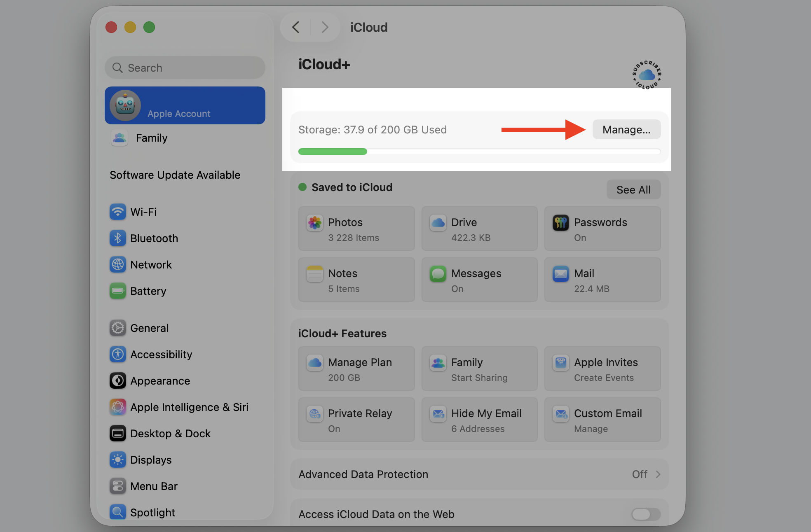
Task: Select the Network sidebar label
Action: pos(151,265)
